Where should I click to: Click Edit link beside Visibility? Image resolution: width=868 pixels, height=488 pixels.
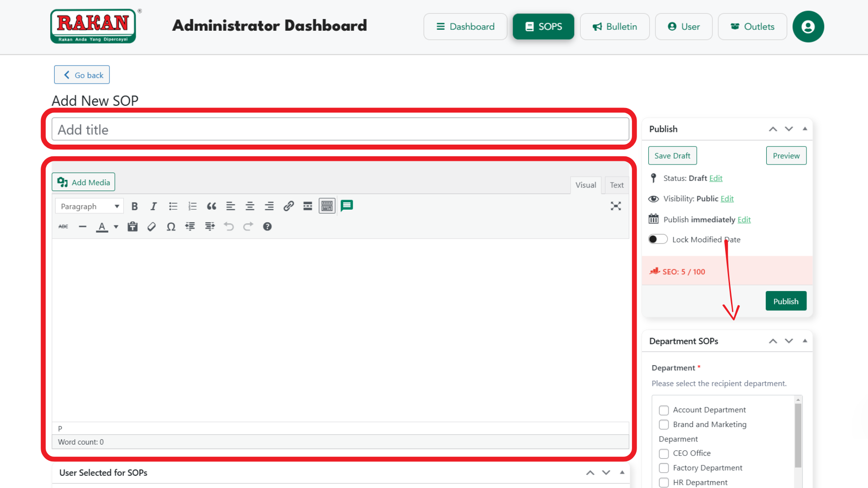click(x=727, y=199)
